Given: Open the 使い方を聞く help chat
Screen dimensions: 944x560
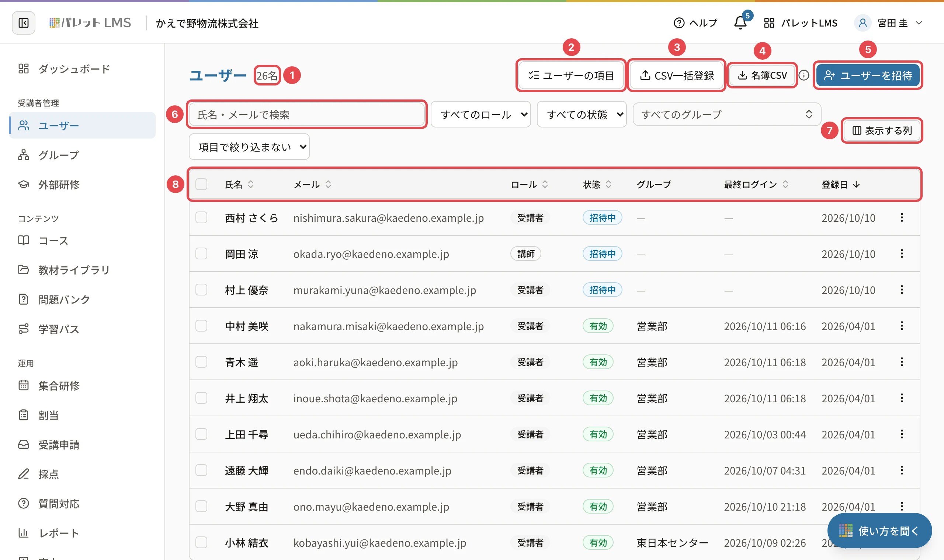Looking at the screenshot, I should coord(879,531).
